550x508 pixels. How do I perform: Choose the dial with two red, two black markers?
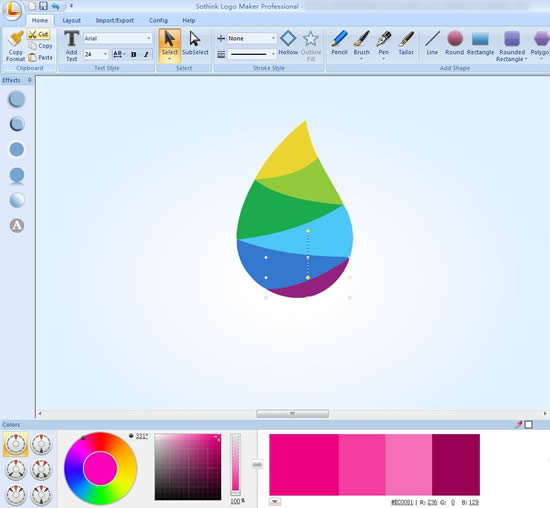[x=41, y=469]
